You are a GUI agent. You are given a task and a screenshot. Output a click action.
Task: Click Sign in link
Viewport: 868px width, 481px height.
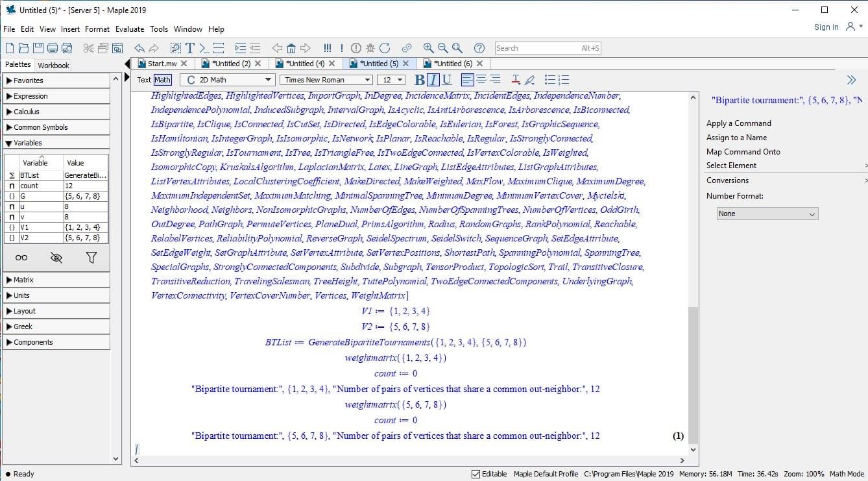click(x=826, y=27)
